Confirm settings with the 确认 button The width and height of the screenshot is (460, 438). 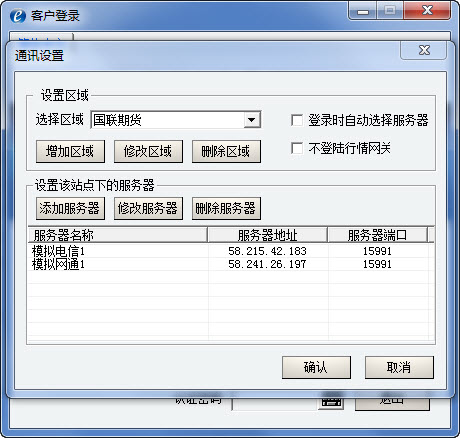316,367
